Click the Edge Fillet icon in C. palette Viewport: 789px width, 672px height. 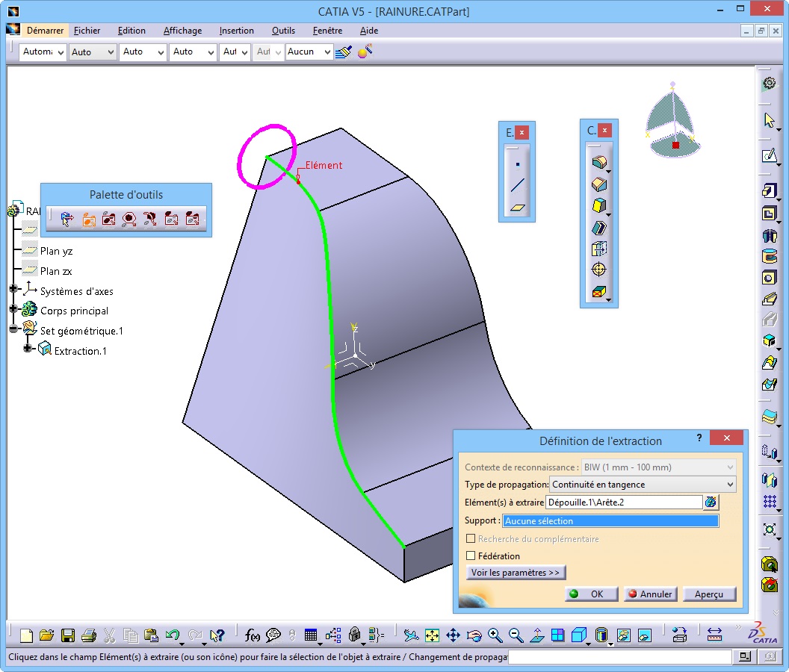coord(598,163)
